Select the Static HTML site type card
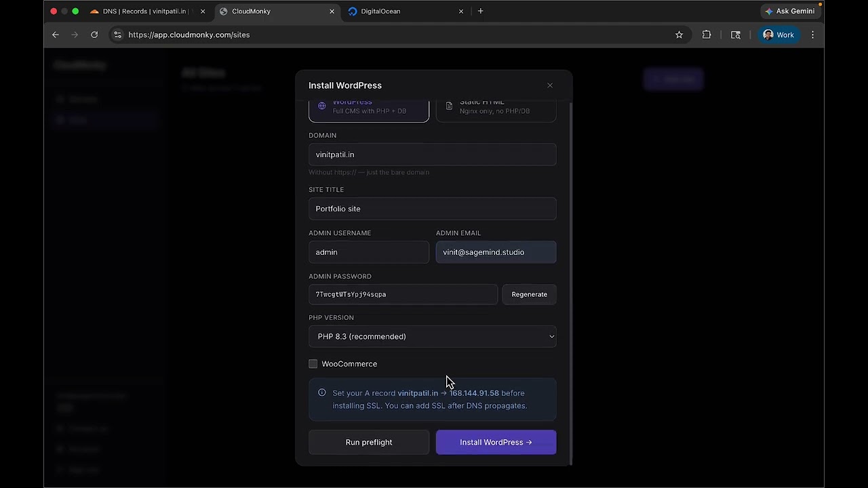Image resolution: width=868 pixels, height=488 pixels. (496, 110)
